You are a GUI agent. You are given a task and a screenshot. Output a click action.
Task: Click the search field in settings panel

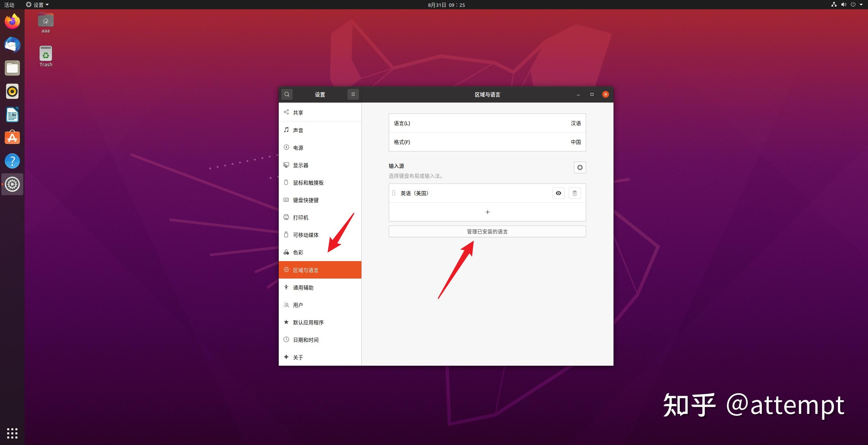click(x=287, y=94)
